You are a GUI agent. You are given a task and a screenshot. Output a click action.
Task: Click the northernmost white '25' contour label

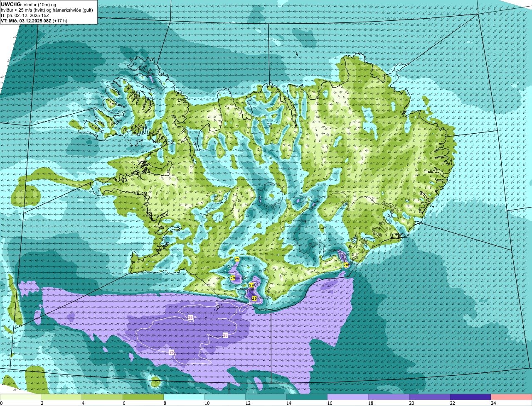(x=190, y=317)
